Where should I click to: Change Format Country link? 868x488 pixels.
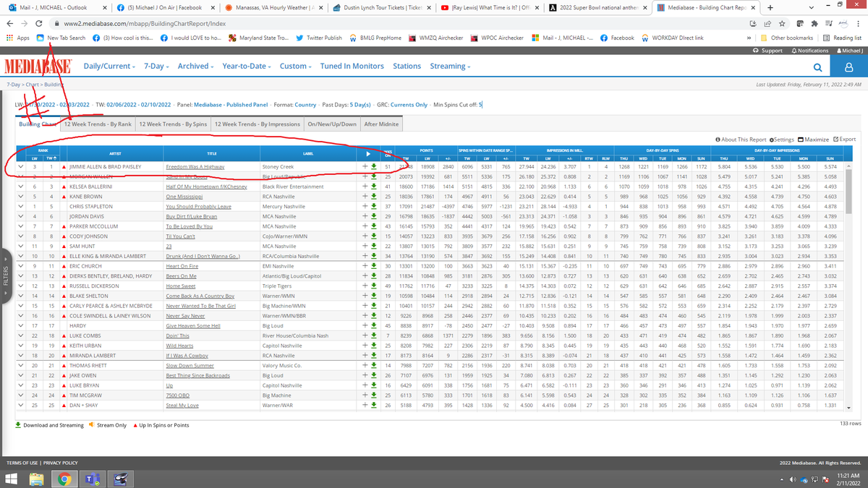coord(305,105)
